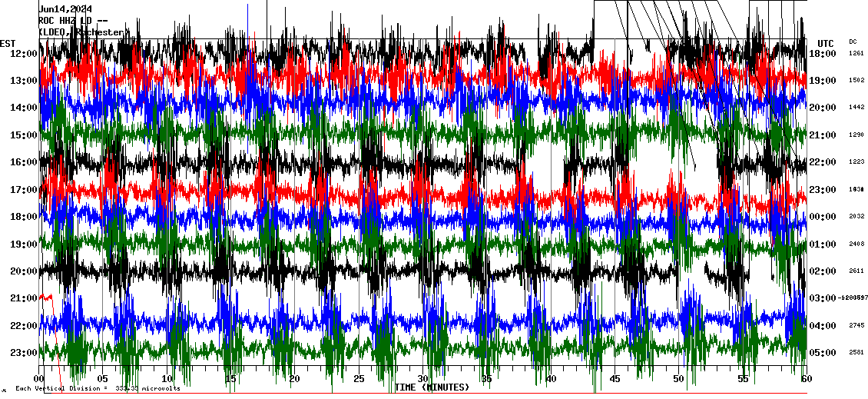Click the 10 minute axis tick label
This screenshot has height=399, width=868.
(167, 379)
